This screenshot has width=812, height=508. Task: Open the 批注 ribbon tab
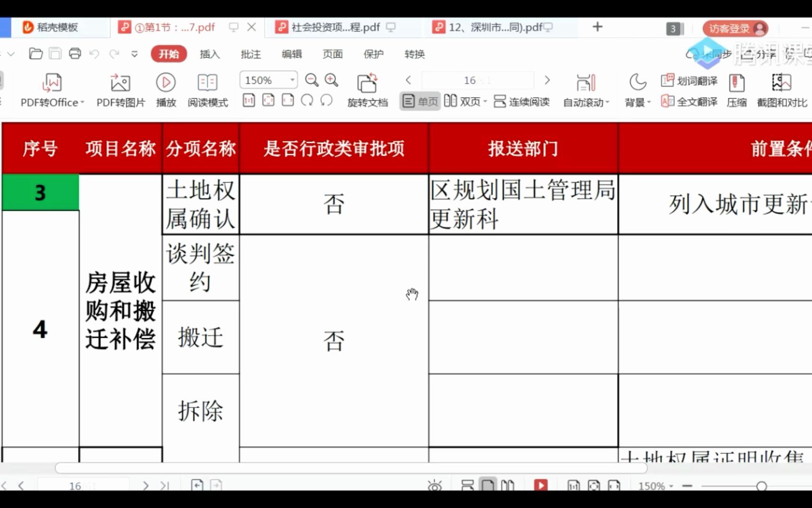[x=250, y=54]
